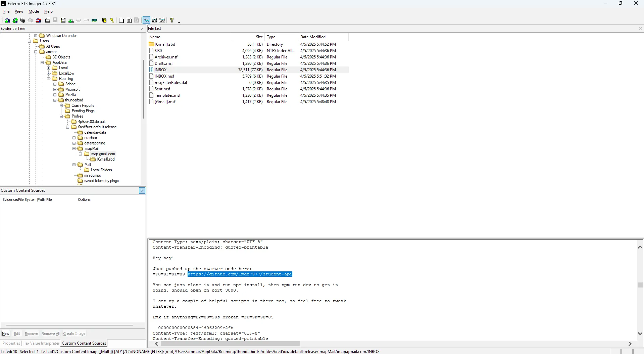
Task: Expand the Mozilla folder node
Action: 55,95
